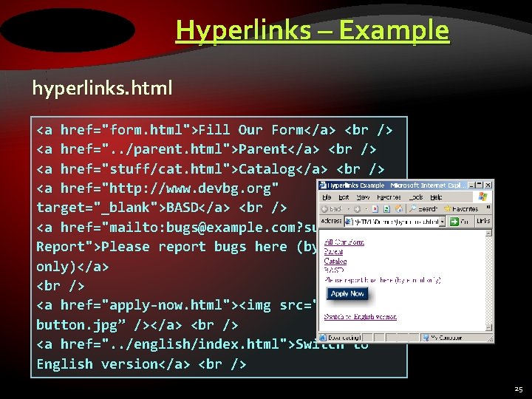Click the code line containing stuff/cat.html

point(211,168)
